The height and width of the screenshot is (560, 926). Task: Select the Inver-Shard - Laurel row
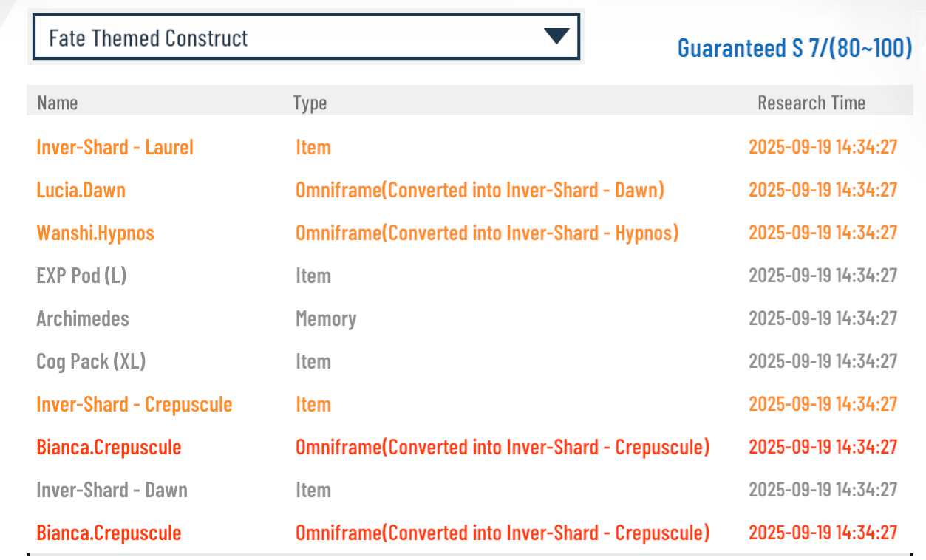(x=469, y=147)
